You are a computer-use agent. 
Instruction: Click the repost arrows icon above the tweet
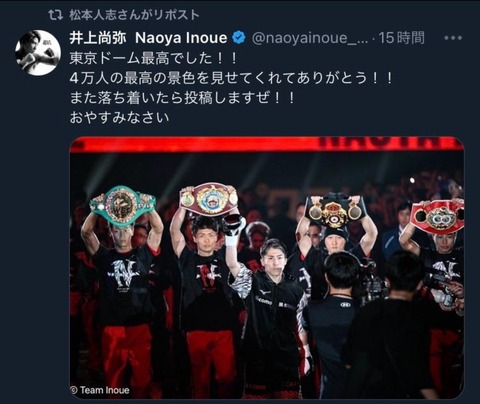pyautogui.click(x=55, y=15)
